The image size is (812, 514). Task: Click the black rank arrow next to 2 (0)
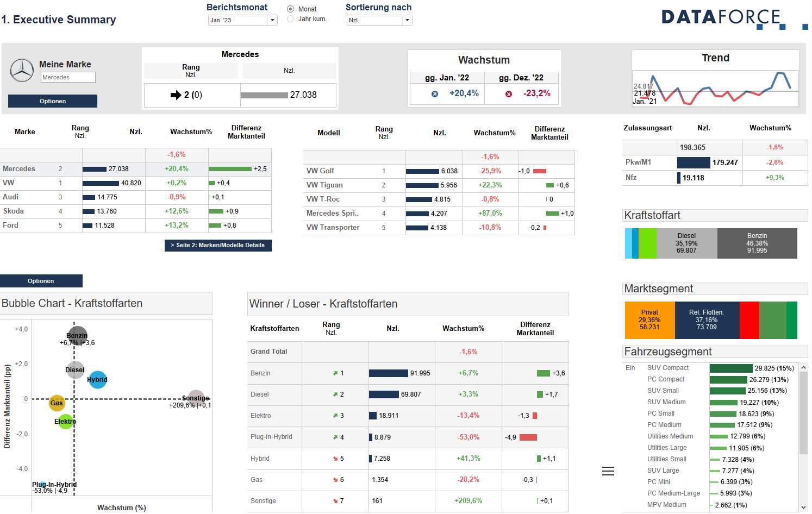tap(176, 95)
